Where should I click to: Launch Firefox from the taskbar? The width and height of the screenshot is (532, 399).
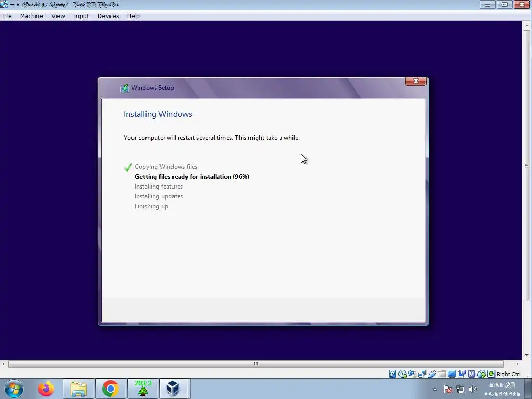pos(46,389)
